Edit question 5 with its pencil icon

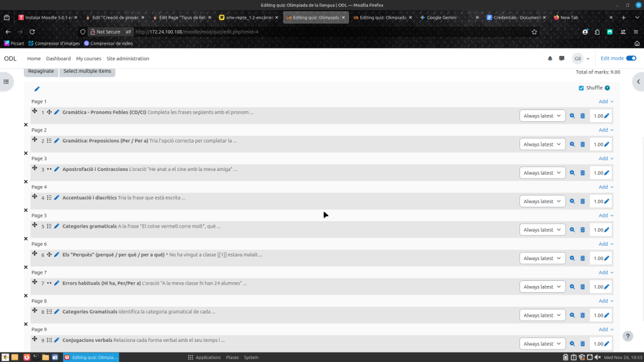tap(57, 226)
